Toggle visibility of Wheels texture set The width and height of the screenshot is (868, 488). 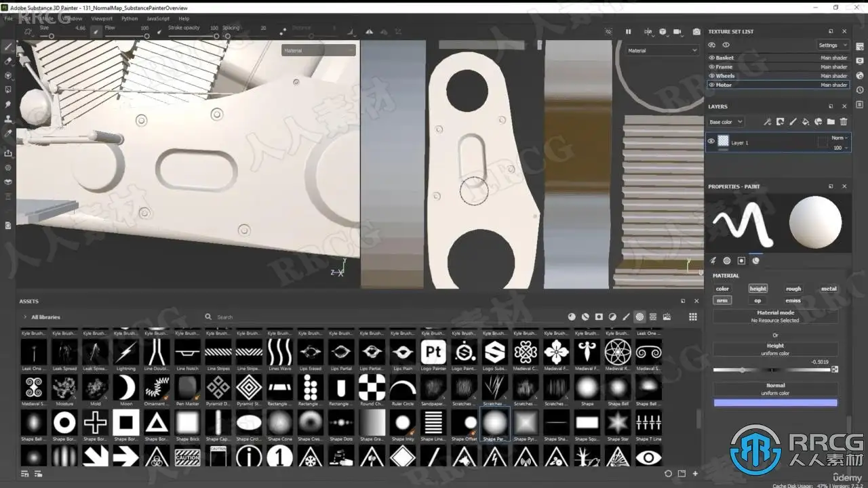(x=712, y=76)
